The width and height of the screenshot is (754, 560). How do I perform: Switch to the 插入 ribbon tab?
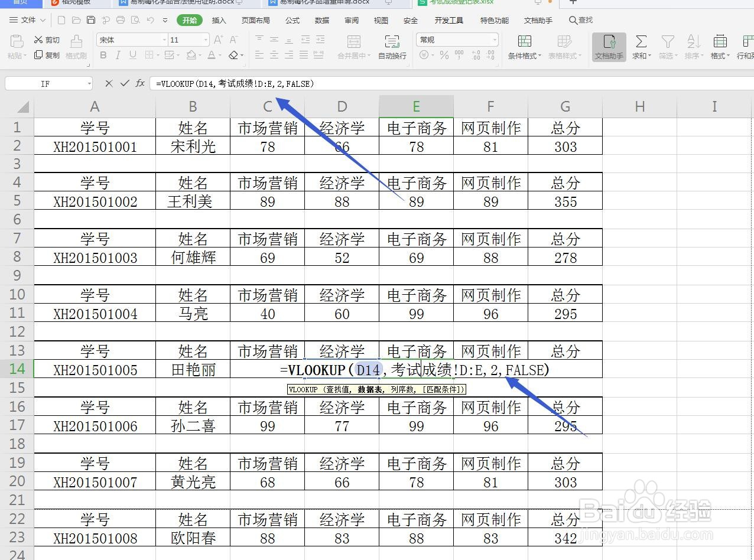coord(219,19)
